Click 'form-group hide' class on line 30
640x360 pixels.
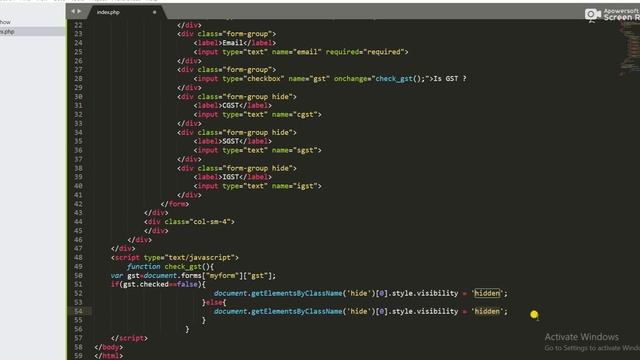click(x=257, y=97)
